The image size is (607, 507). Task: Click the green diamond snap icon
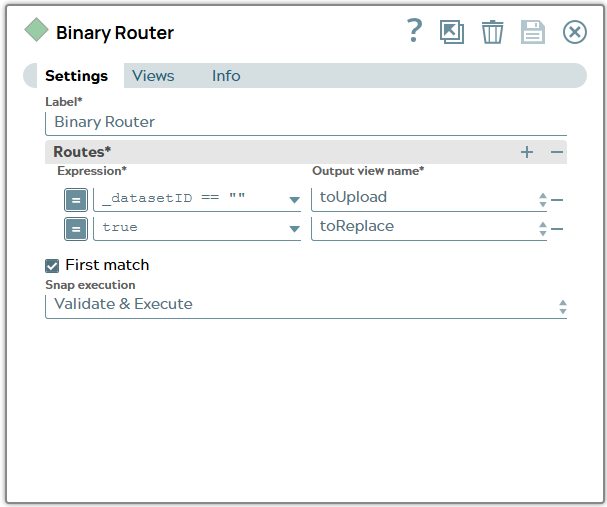tap(36, 29)
